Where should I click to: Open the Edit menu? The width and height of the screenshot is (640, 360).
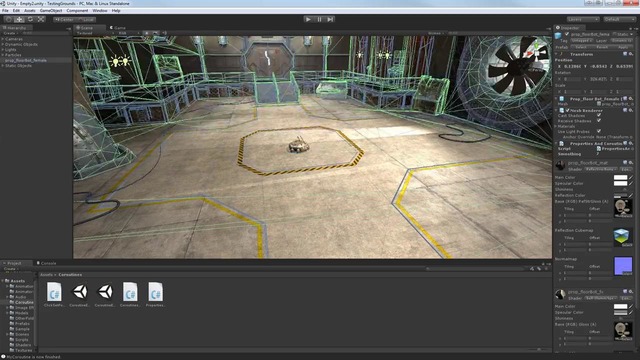(16, 11)
